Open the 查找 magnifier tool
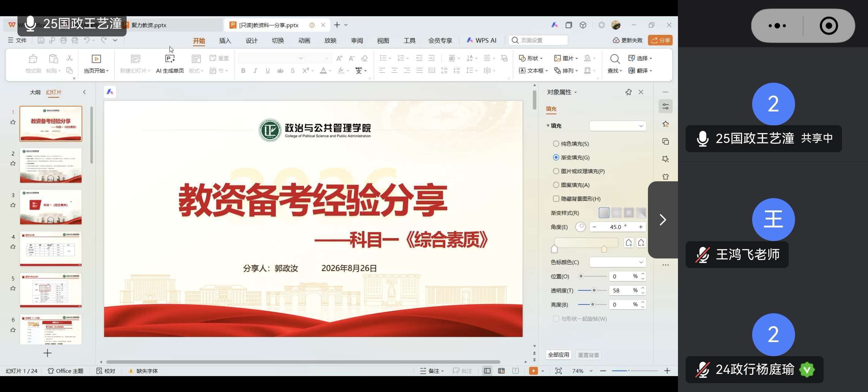 click(615, 58)
